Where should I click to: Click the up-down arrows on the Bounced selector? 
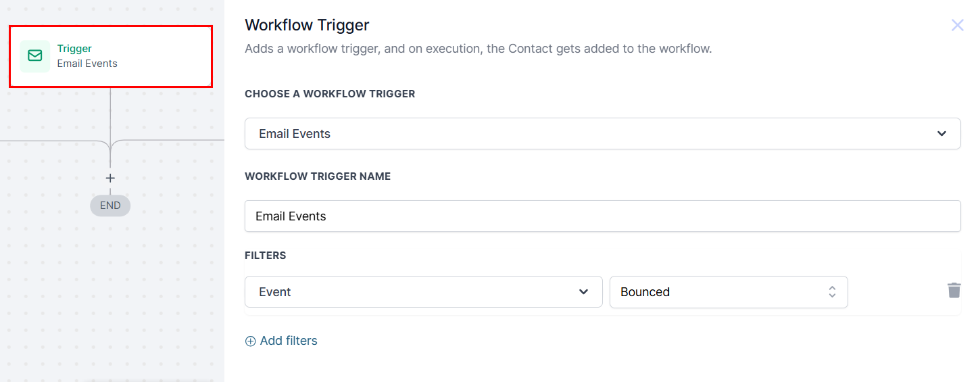tap(832, 292)
